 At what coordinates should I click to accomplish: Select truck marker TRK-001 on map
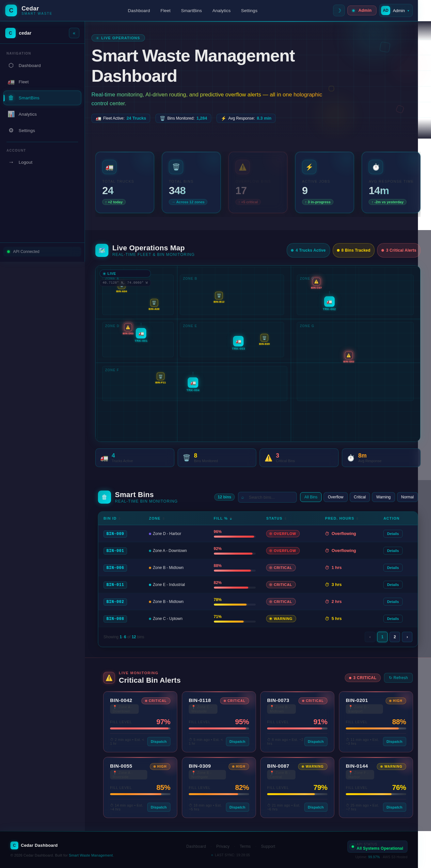(x=141, y=333)
